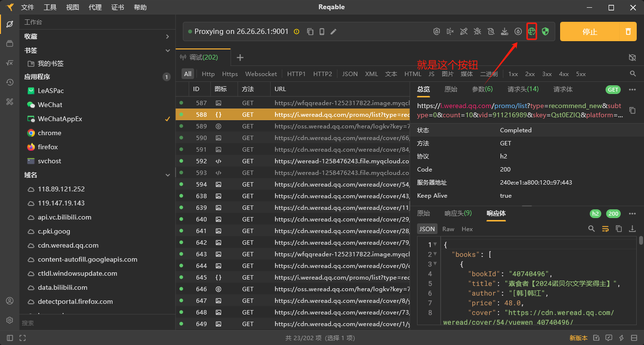The height and width of the screenshot is (345, 644).
Task: Click the response body scrollbar
Action: [641, 240]
